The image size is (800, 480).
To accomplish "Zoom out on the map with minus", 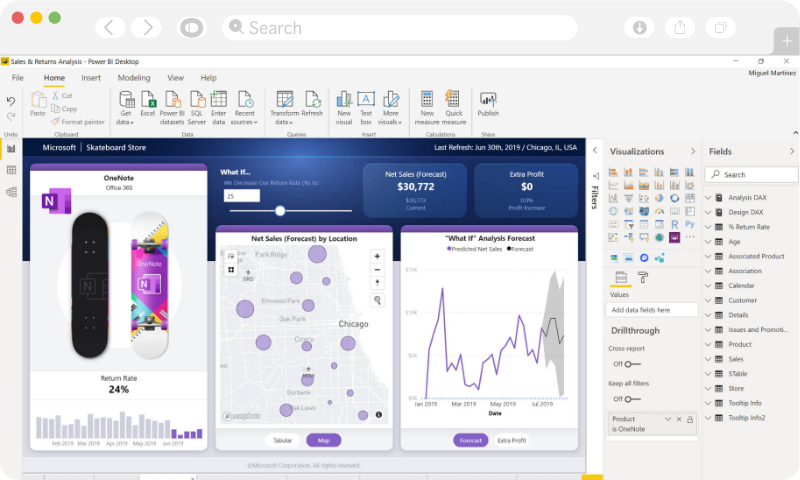I will pyautogui.click(x=377, y=270).
